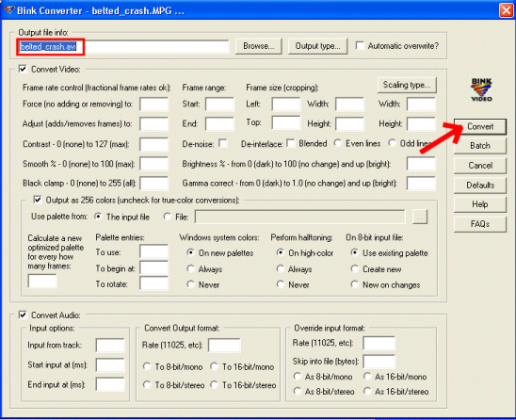
Task: Click the Brightness % value field
Action: click(x=421, y=164)
